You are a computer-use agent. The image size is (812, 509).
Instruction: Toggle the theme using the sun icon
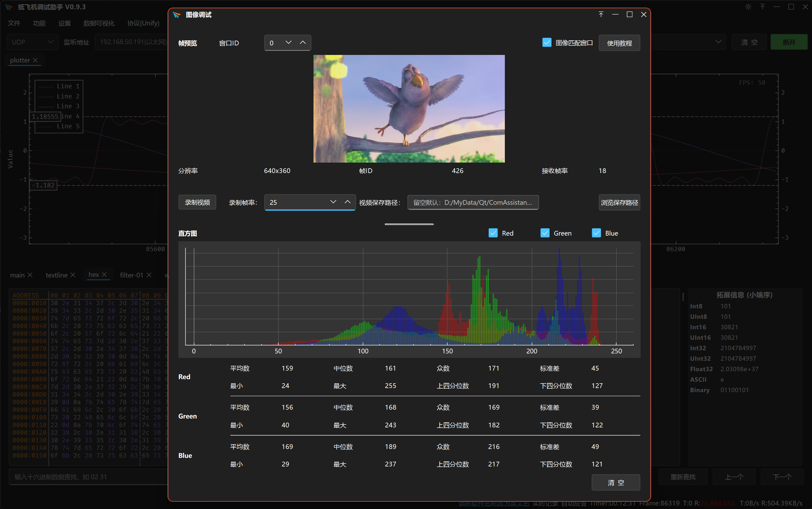(x=748, y=7)
